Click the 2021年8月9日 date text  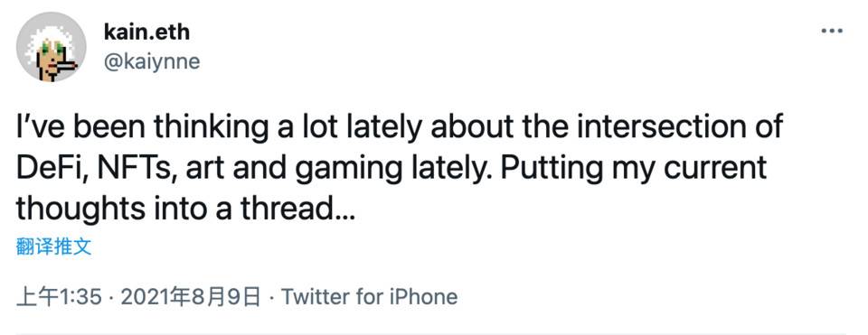tap(191, 297)
